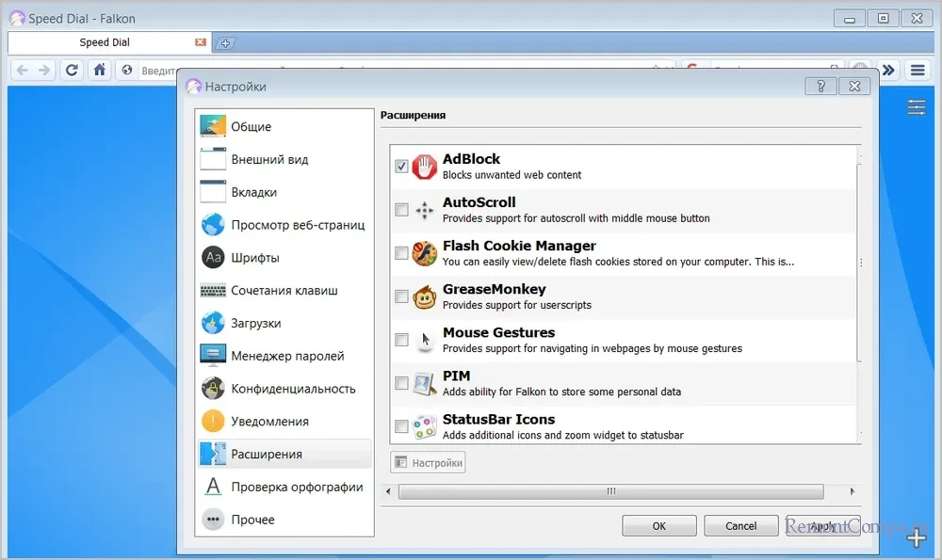Add a new tab with the plus button
The height and width of the screenshot is (560, 942).
pyautogui.click(x=225, y=42)
